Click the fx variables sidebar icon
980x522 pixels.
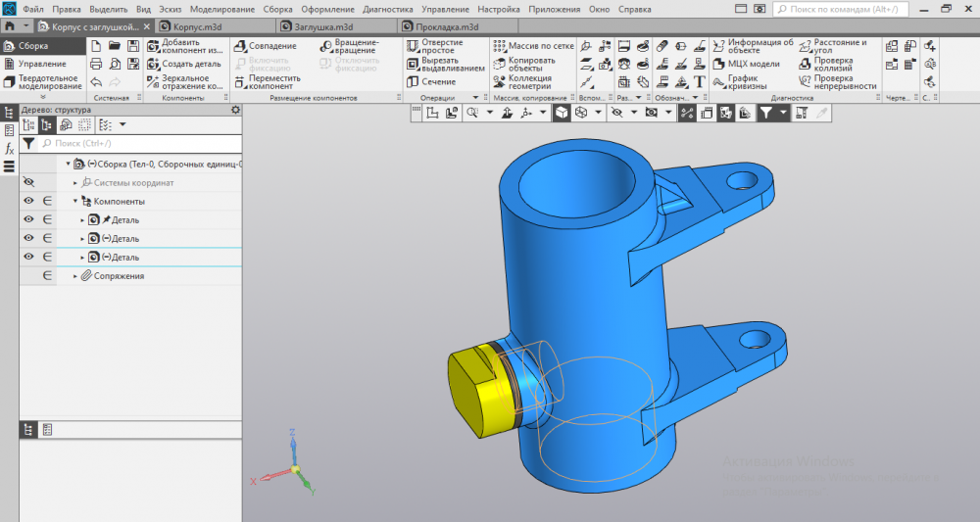[9, 149]
